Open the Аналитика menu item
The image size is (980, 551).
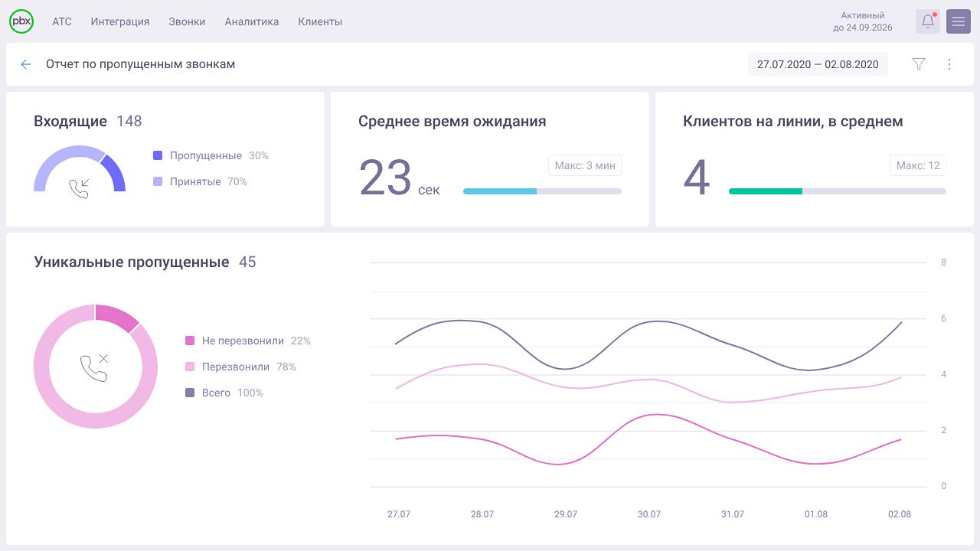(x=253, y=21)
